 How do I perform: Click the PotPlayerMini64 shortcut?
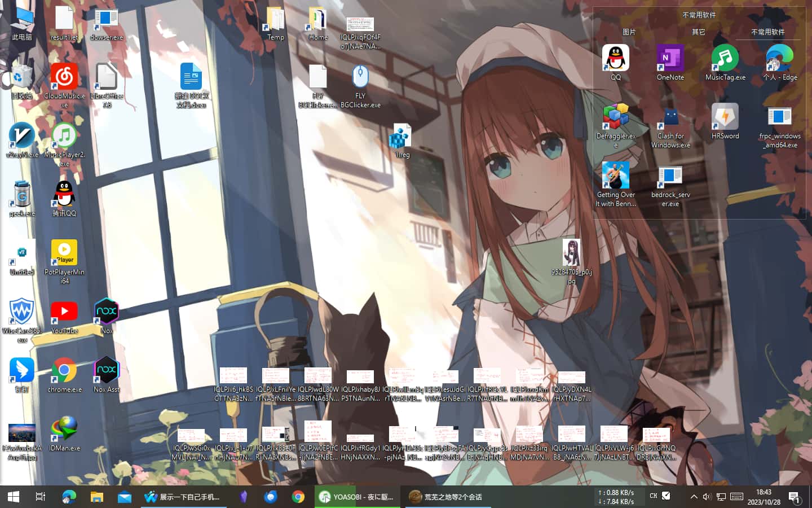tap(64, 253)
